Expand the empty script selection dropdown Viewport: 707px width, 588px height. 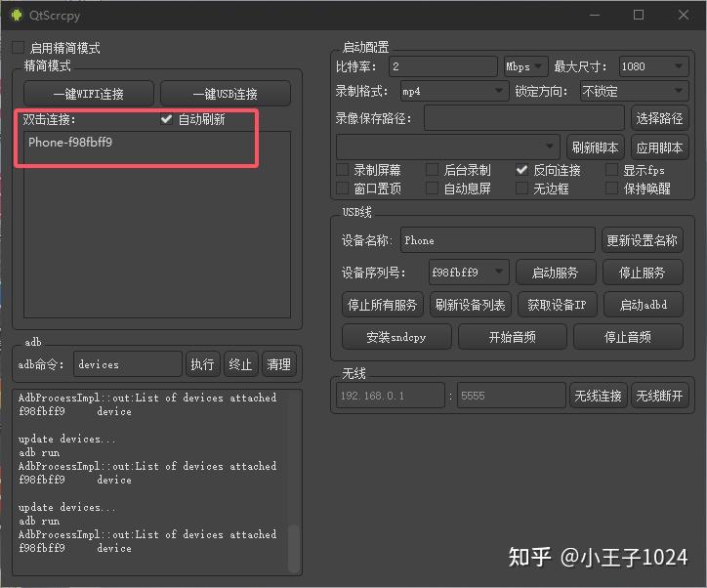click(448, 147)
